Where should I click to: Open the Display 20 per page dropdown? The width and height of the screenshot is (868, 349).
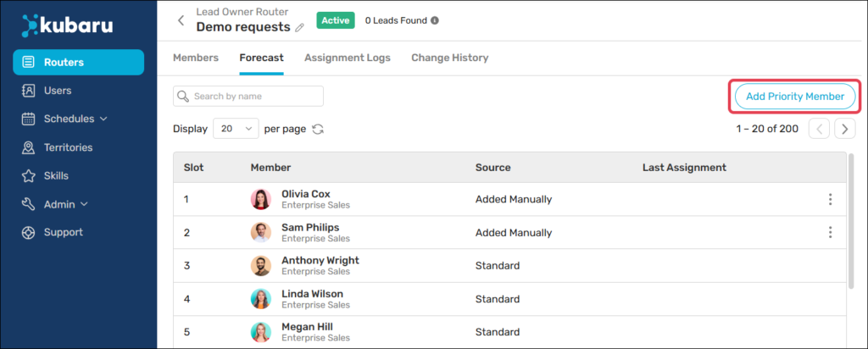(236, 129)
